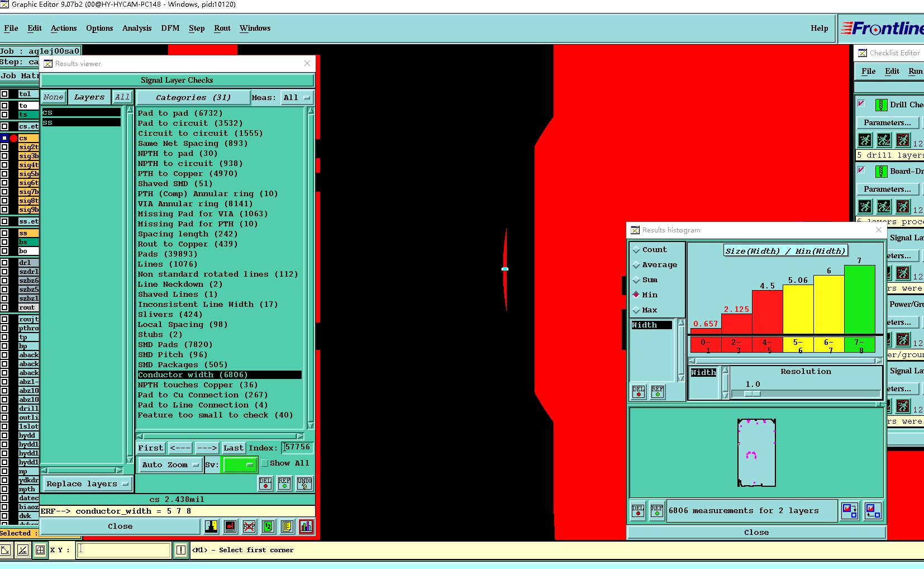The image size is (924, 569).
Task: Enable the Show All checkbox
Action: (x=265, y=463)
